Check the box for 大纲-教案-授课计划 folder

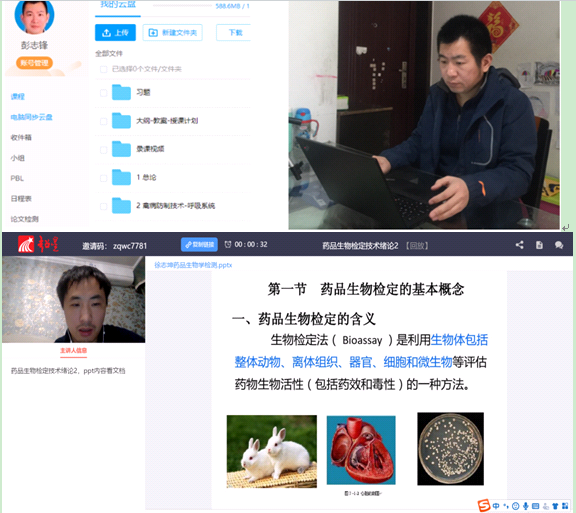coord(104,121)
